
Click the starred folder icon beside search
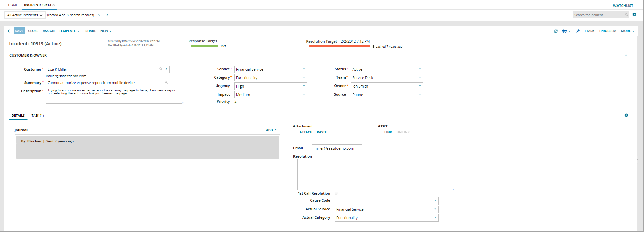coord(634,15)
